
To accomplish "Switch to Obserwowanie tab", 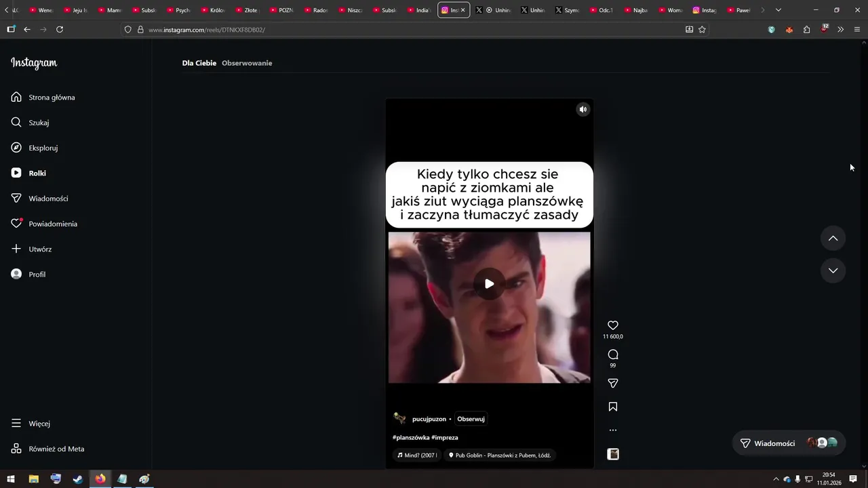I will [247, 63].
